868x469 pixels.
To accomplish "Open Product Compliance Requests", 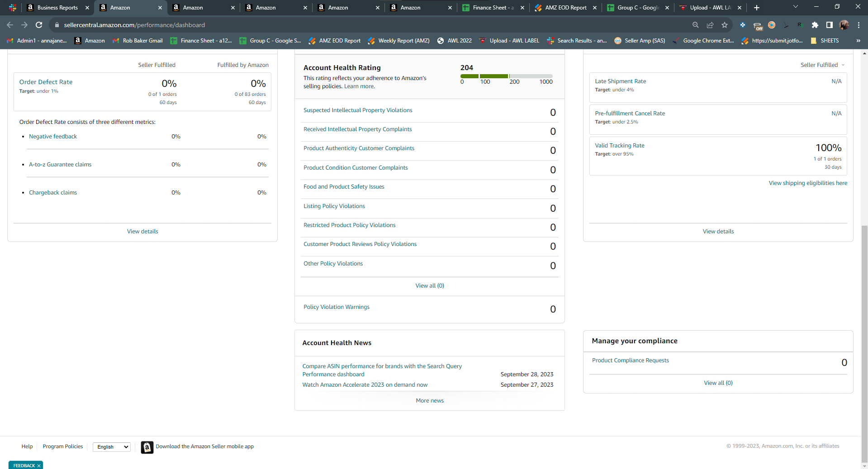I will (x=631, y=360).
